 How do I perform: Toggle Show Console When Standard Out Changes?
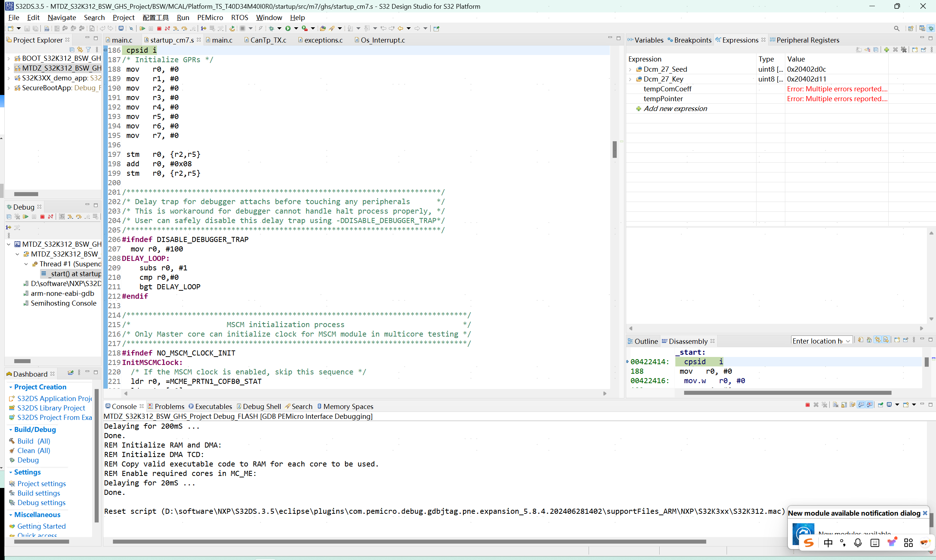tap(861, 405)
